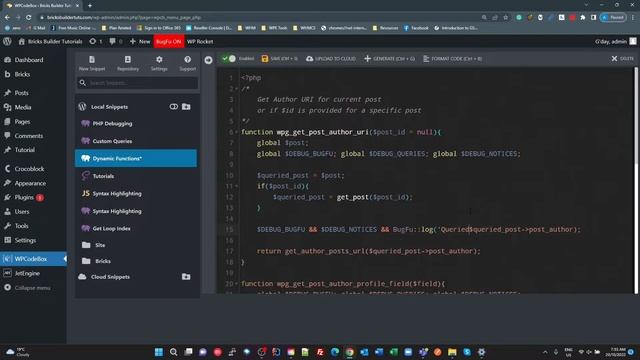Open the Posts admin menu
640x360 pixels.
[33, 93]
